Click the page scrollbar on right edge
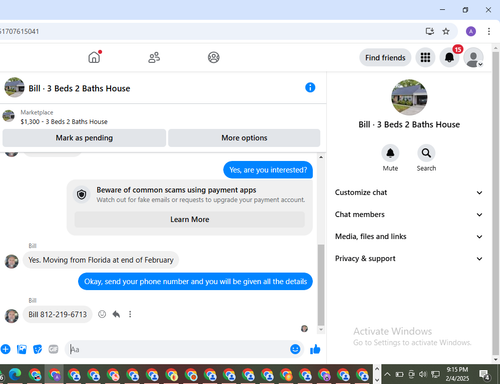The height and width of the screenshot is (384, 500). (x=496, y=203)
